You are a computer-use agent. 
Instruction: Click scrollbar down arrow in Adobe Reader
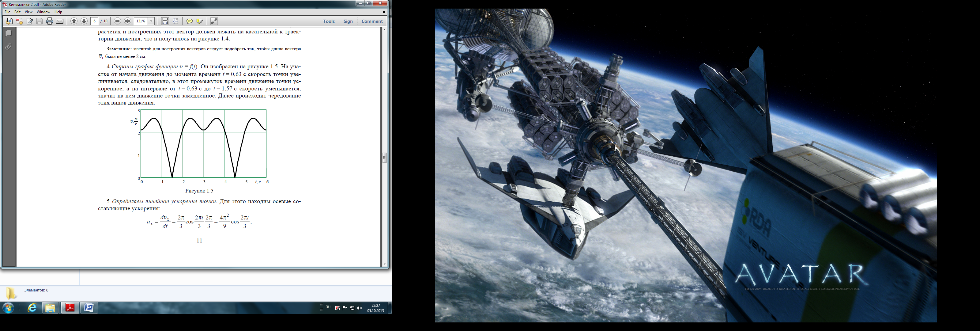click(385, 264)
